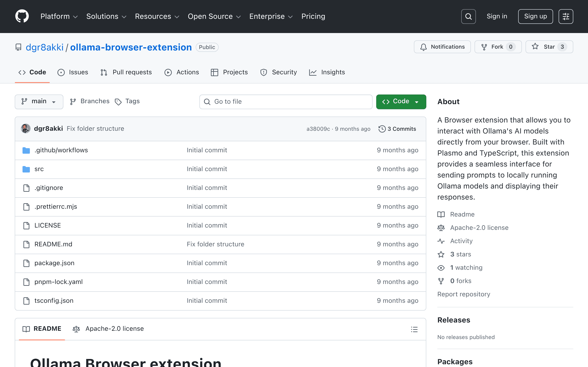Expand the green Code dropdown

tap(401, 101)
